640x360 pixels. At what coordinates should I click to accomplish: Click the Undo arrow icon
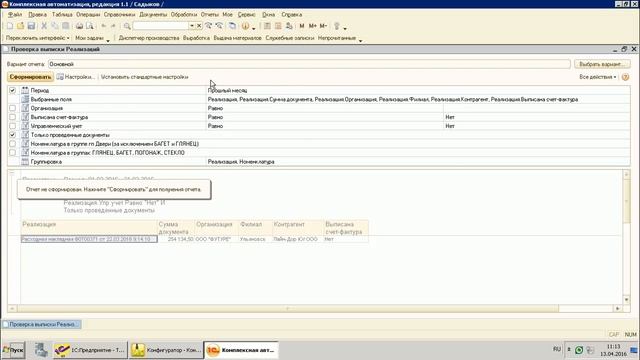click(x=104, y=26)
